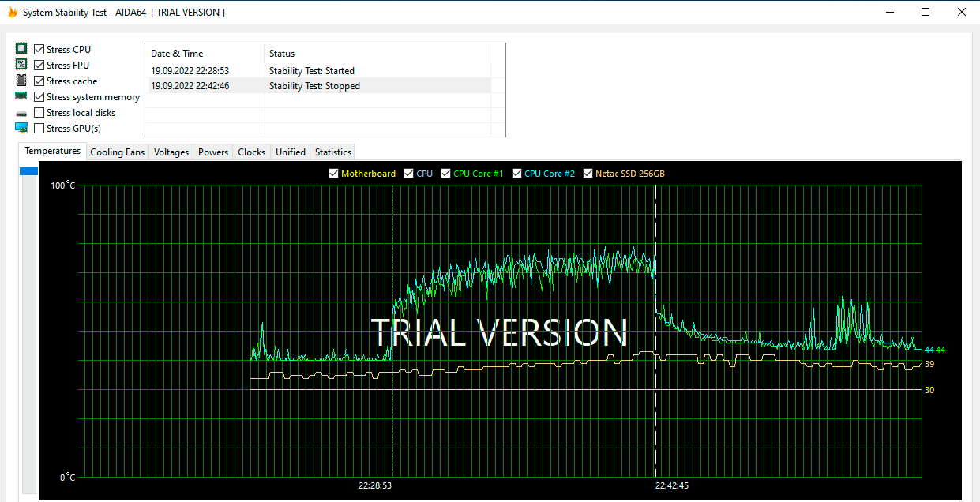Open the Clocks tab
Screen dimensions: 980x502
pos(251,152)
